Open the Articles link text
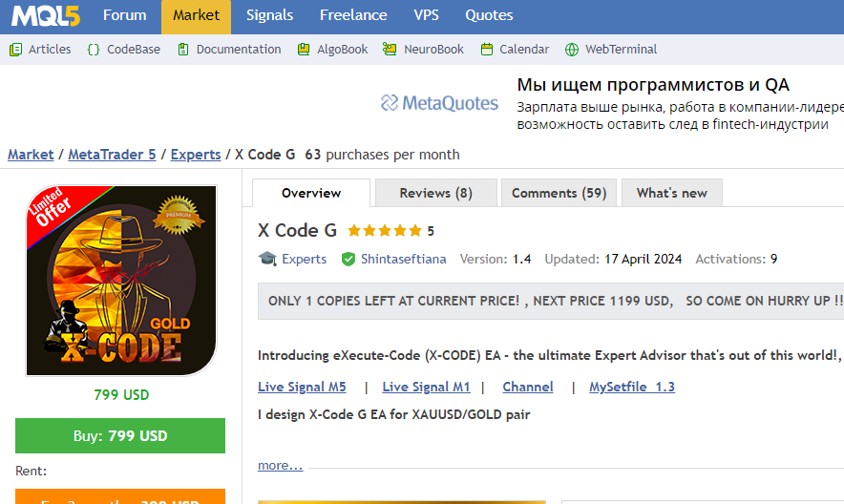This screenshot has height=504, width=844. point(50,50)
